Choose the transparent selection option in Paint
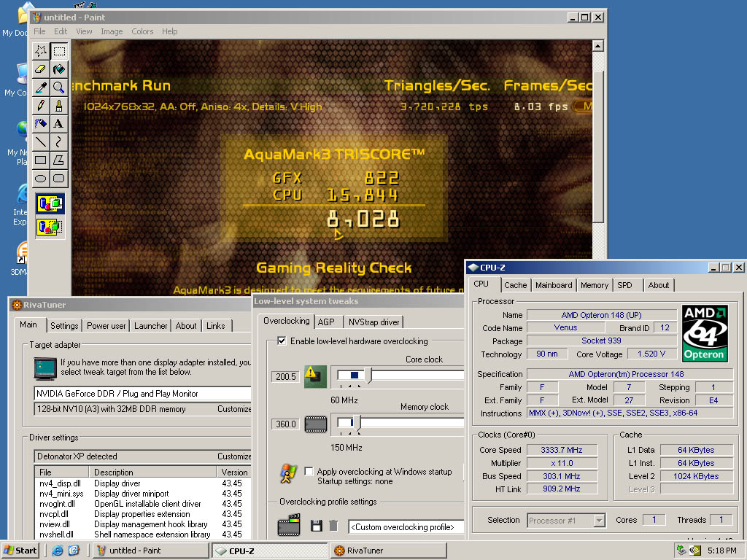 point(50,227)
